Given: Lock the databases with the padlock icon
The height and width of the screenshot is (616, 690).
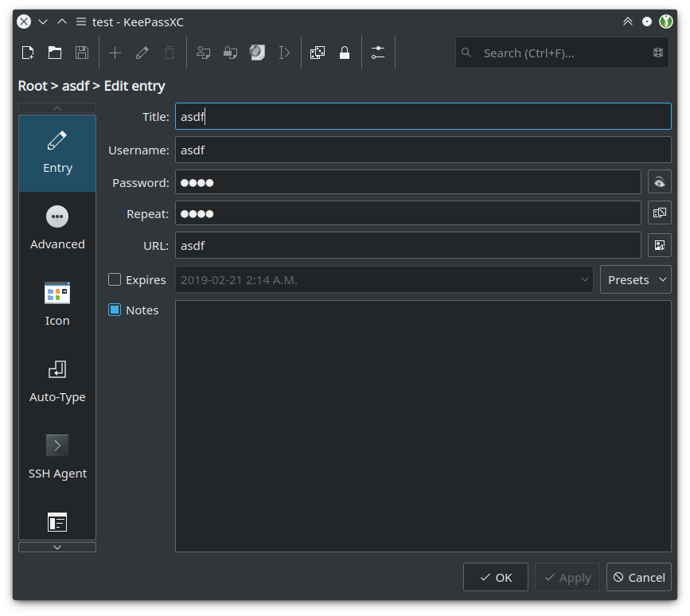Looking at the screenshot, I should pyautogui.click(x=345, y=53).
